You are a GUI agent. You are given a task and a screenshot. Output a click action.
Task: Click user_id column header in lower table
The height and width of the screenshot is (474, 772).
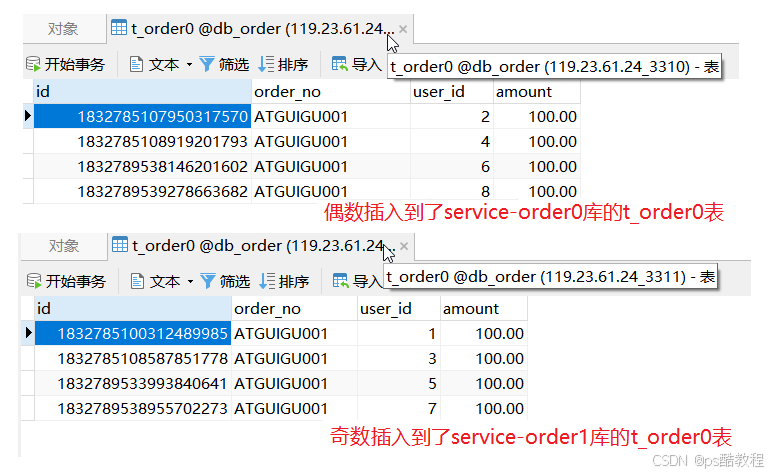pyautogui.click(x=399, y=309)
